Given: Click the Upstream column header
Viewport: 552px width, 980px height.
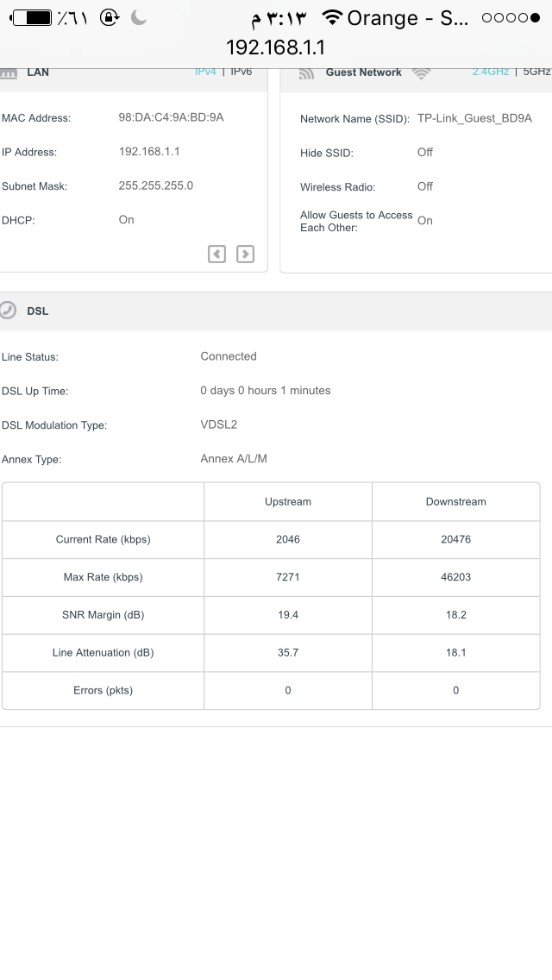Looking at the screenshot, I should point(287,502).
